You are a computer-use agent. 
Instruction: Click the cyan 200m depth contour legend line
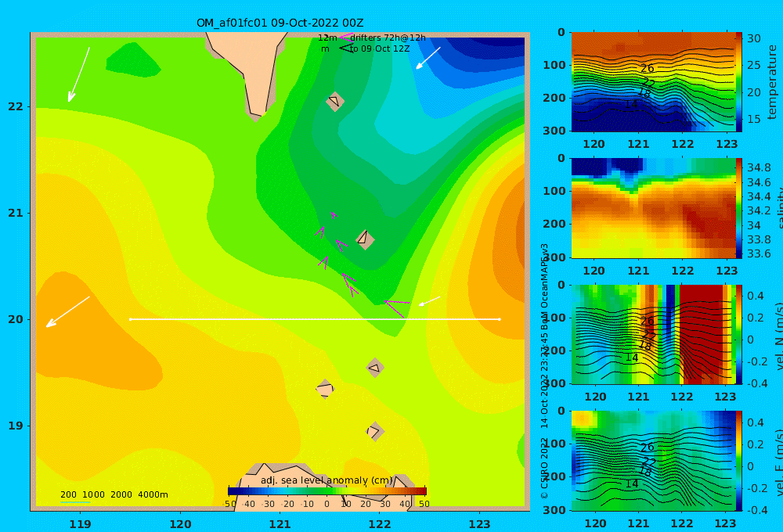click(x=75, y=501)
